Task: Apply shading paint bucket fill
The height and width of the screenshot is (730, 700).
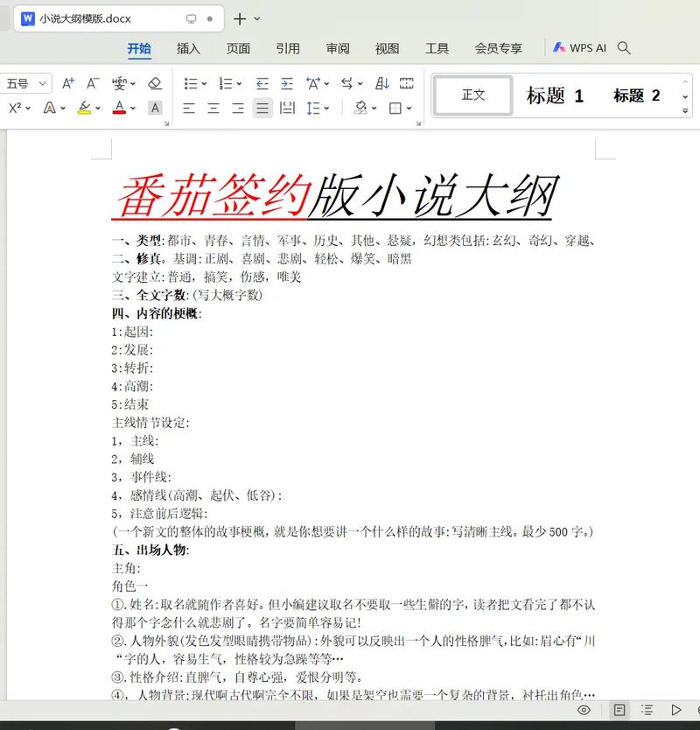Action: coord(360,108)
